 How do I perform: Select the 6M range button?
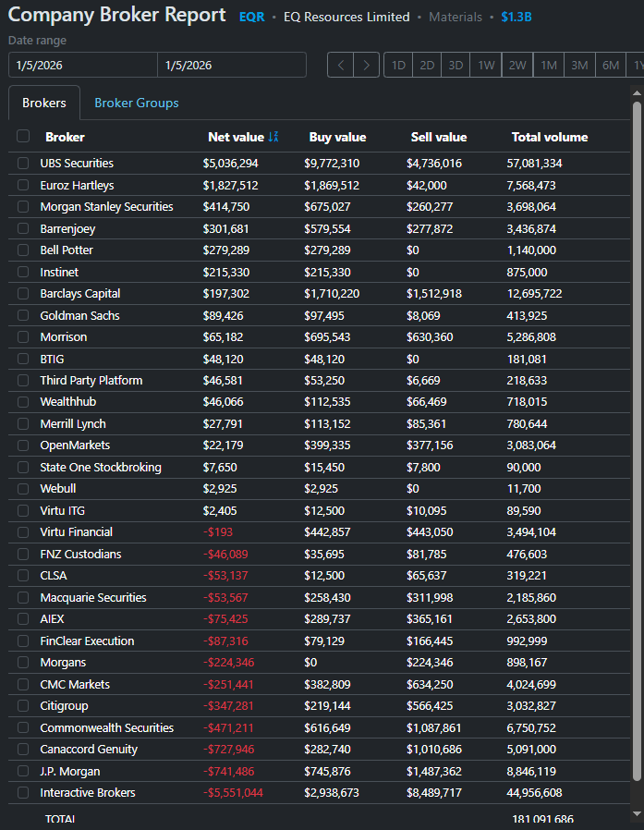coord(611,65)
